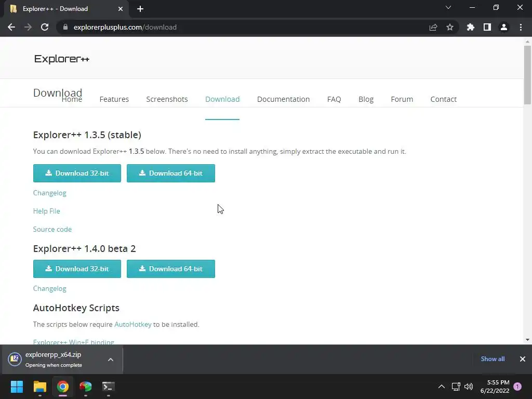532x399 pixels.
Task: Open network settings from the tray
Action: pos(456,387)
